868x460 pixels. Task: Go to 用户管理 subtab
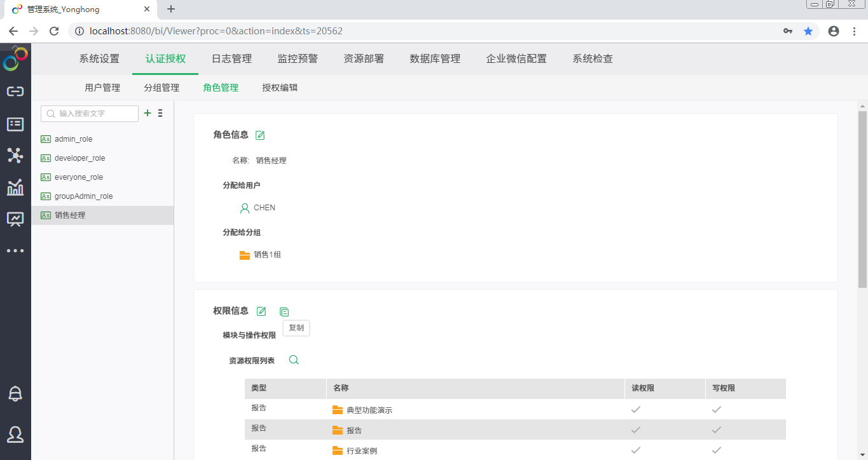point(102,88)
